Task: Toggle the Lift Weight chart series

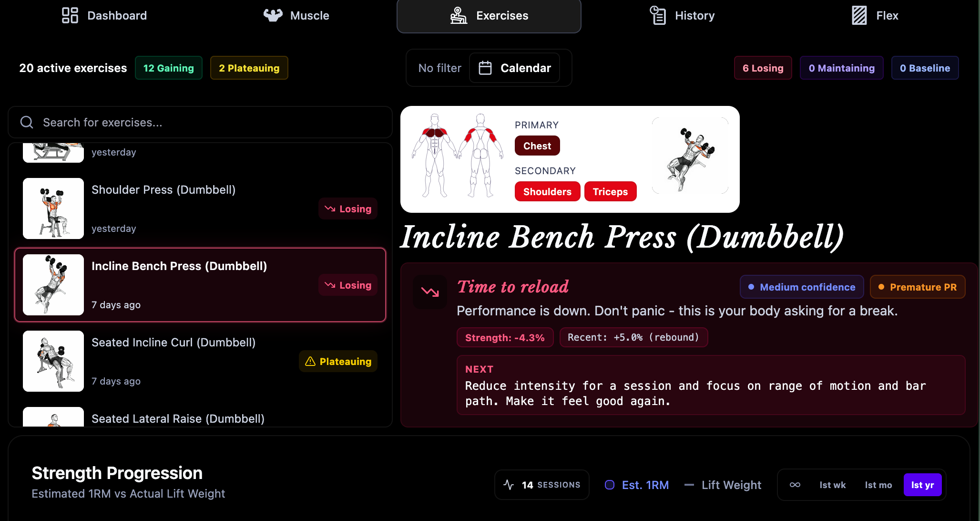Action: (x=723, y=485)
